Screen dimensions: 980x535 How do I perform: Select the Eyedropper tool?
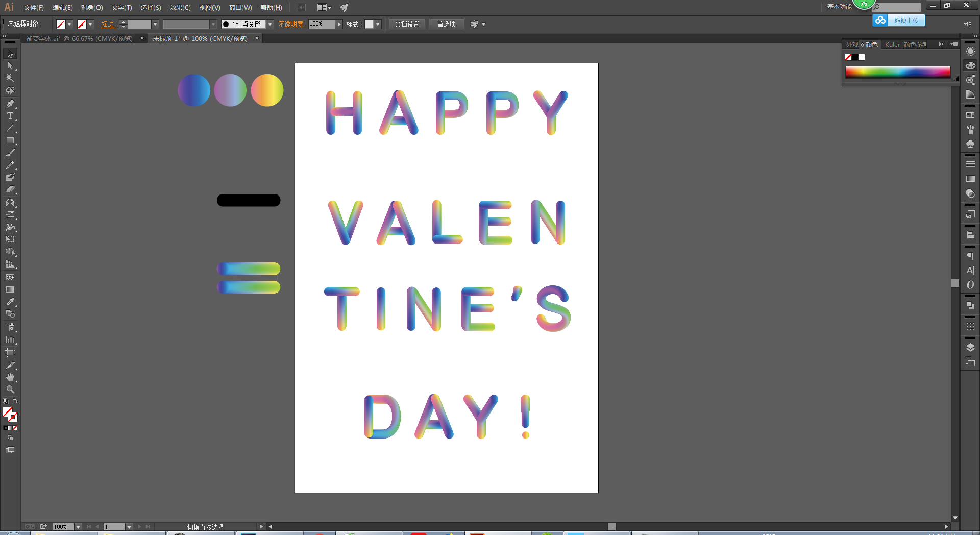(10, 302)
